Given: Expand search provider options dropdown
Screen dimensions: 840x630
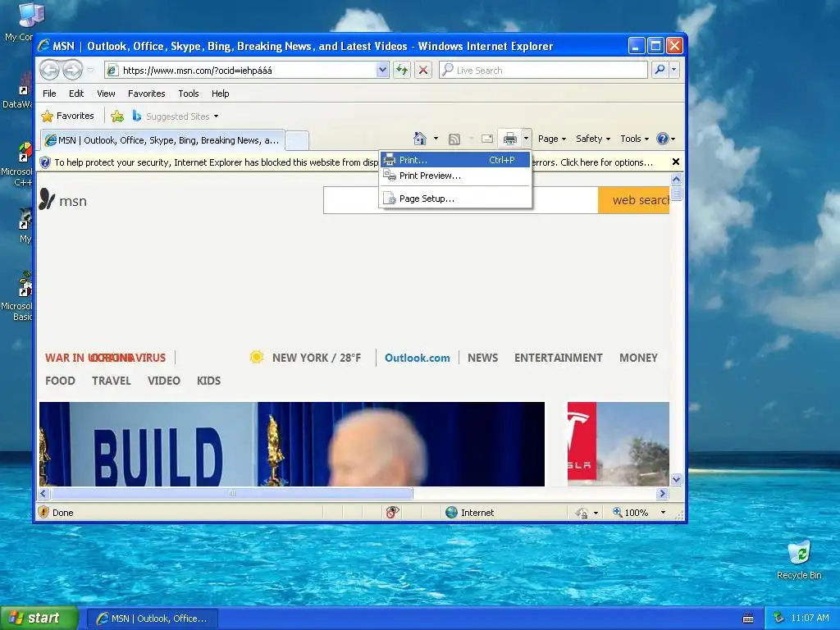Looking at the screenshot, I should (674, 70).
